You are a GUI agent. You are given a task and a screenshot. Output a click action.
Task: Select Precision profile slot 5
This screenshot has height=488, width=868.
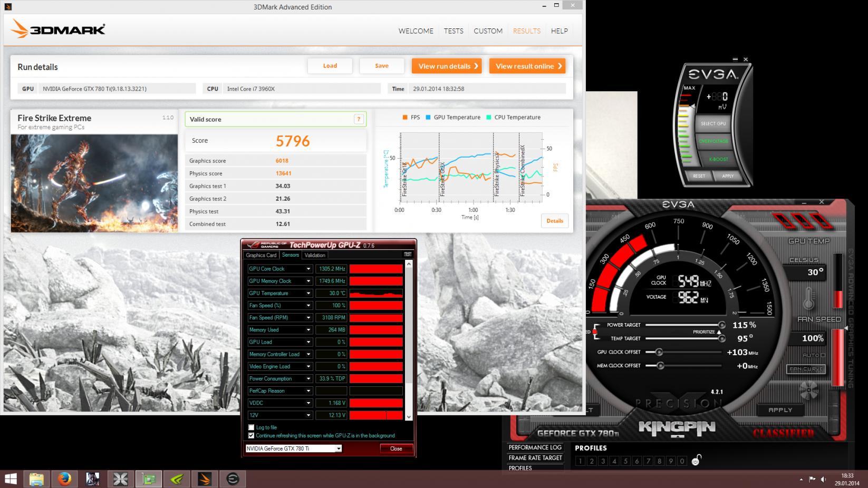click(625, 461)
